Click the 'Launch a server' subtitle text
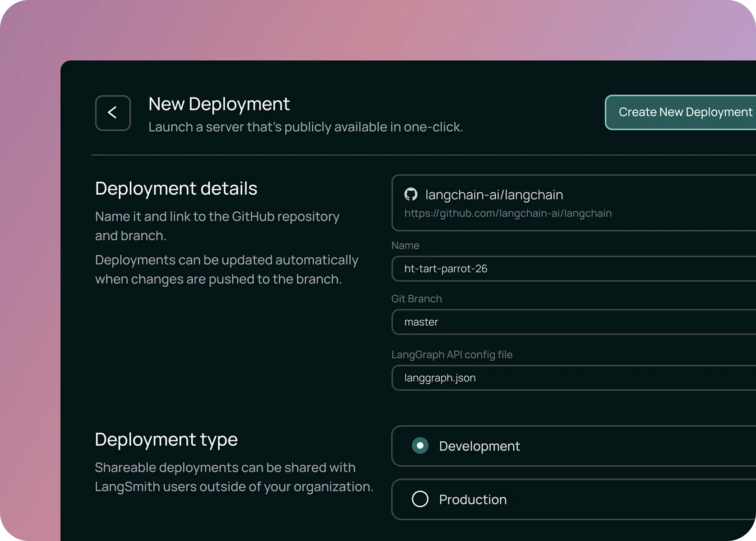This screenshot has height=541, width=756. click(305, 127)
